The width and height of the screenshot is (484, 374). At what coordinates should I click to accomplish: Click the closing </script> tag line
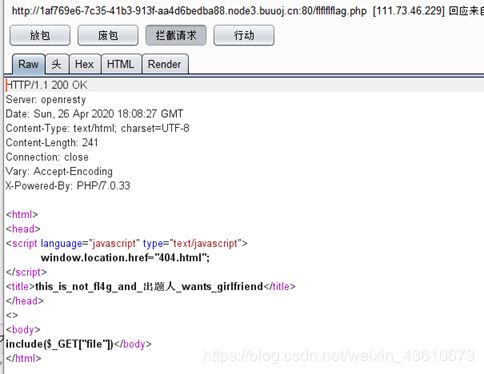click(26, 272)
